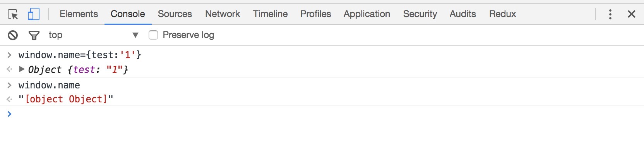Image resolution: width=644 pixels, height=145 pixels.
Task: Select the "[object Object]" output string
Action: (66, 99)
